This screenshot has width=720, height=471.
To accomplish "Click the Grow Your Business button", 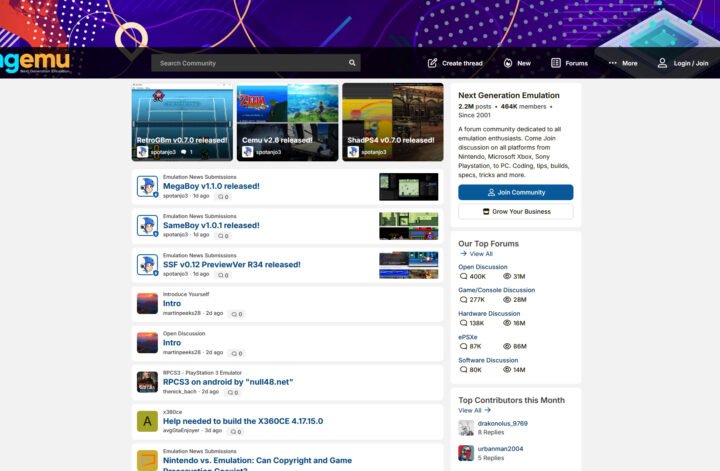I will pyautogui.click(x=516, y=212).
